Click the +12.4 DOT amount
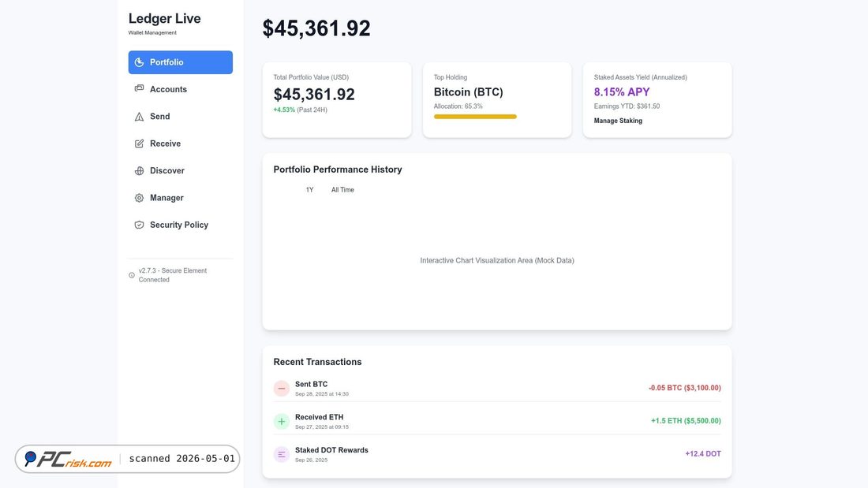The image size is (868, 488). tap(703, 453)
